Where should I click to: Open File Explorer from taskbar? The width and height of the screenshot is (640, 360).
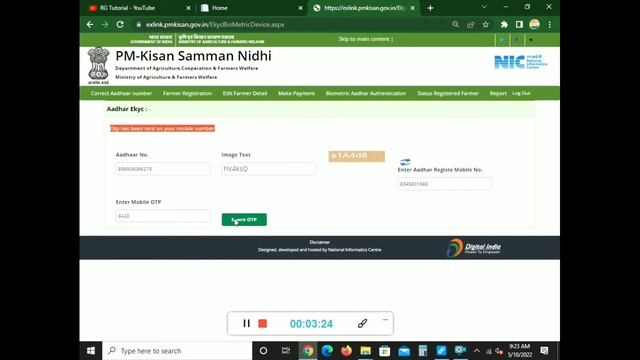365,351
